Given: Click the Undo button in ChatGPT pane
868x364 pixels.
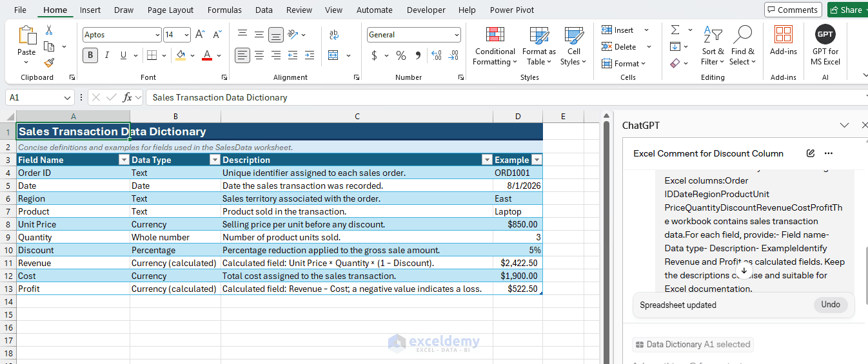Looking at the screenshot, I should [x=831, y=304].
